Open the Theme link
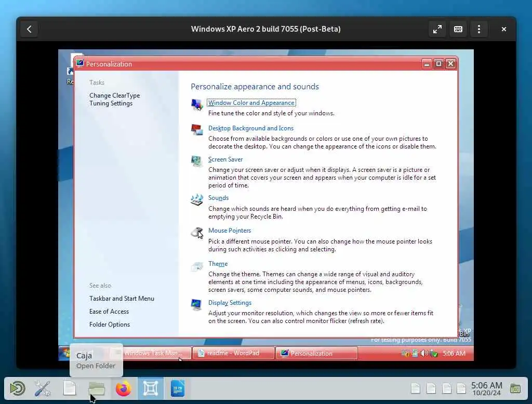 pyautogui.click(x=218, y=264)
